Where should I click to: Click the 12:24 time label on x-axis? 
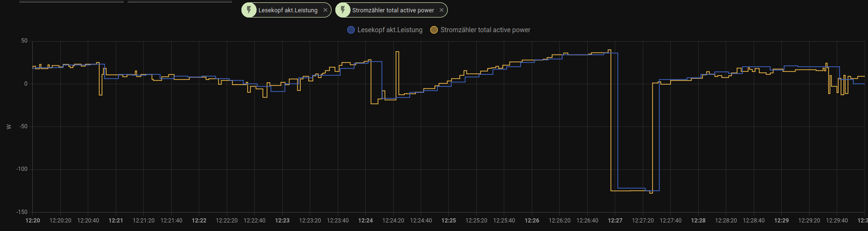(x=365, y=221)
